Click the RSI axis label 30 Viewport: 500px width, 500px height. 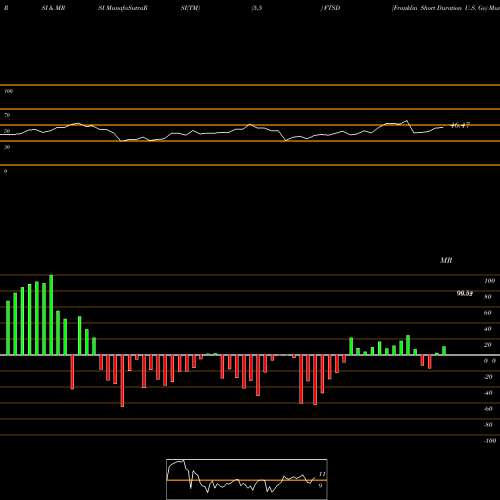coord(7,147)
